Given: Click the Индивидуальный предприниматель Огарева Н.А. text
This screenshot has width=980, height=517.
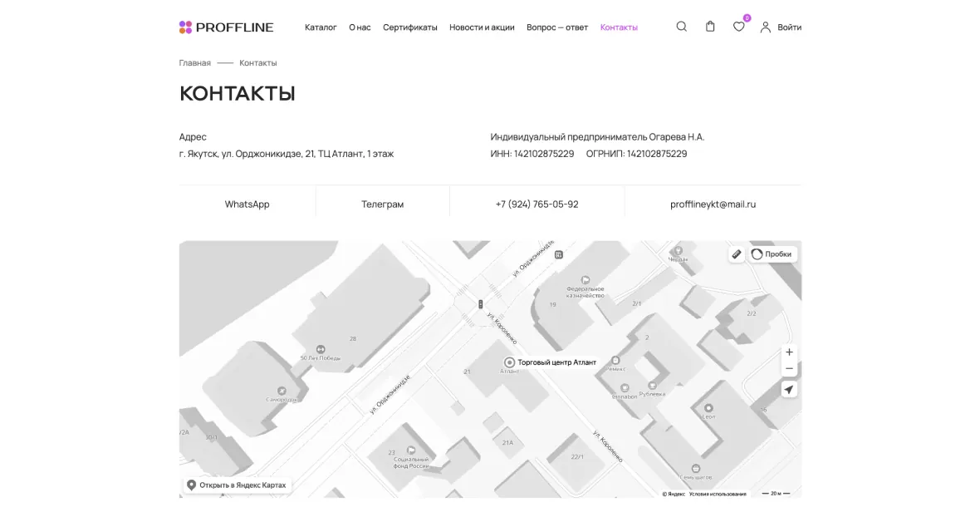Looking at the screenshot, I should 597,136.
